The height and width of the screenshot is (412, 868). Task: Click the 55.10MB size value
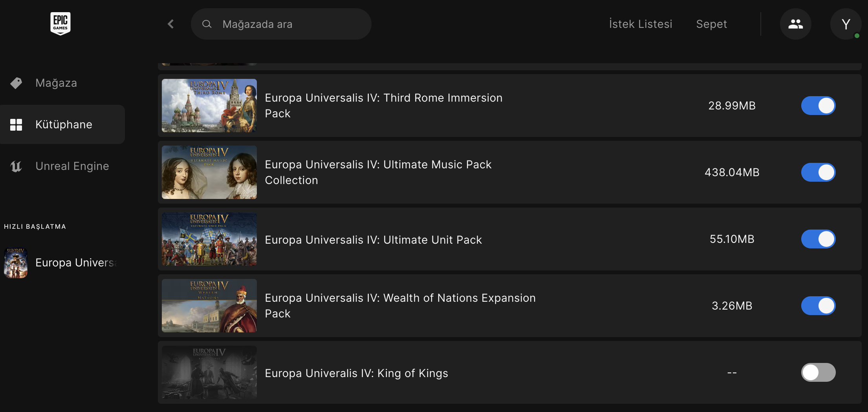732,239
